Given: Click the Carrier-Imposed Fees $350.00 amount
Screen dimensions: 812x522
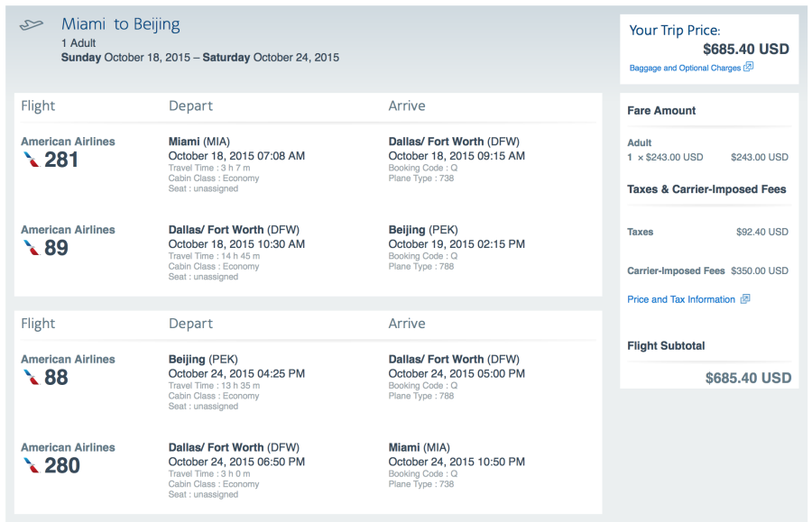Looking at the screenshot, I should click(x=761, y=270).
